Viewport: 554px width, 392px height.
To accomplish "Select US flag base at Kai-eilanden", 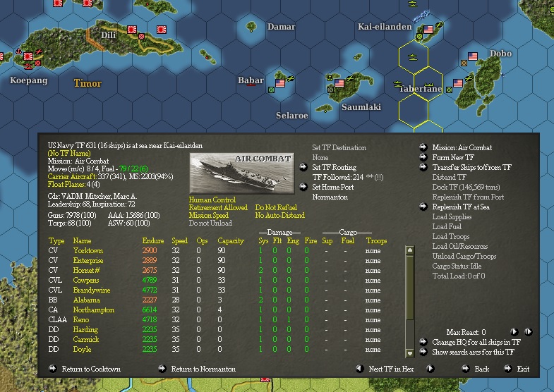I will pos(428,30).
